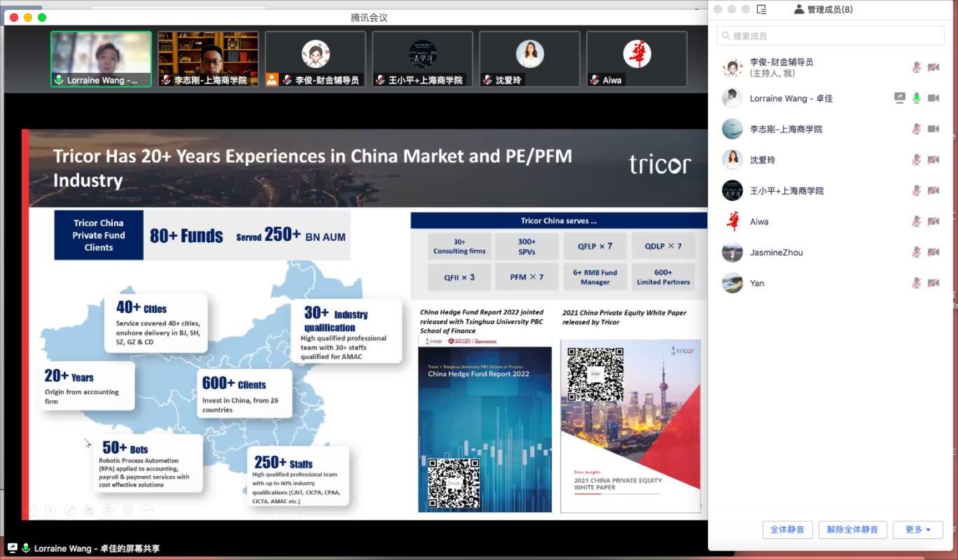Click the magnifier icon in member search box
This screenshot has height=560, width=958.
pyautogui.click(x=726, y=36)
